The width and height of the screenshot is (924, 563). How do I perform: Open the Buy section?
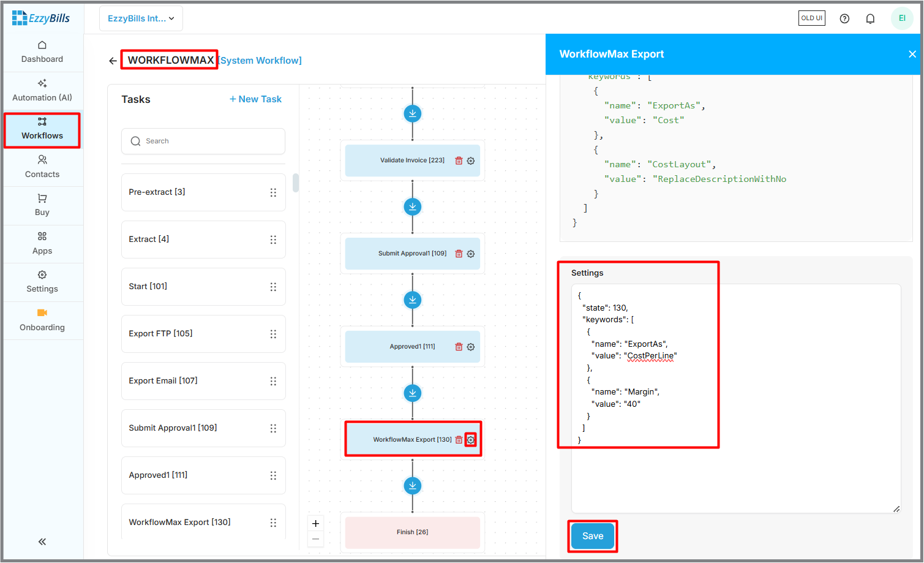pyautogui.click(x=42, y=205)
